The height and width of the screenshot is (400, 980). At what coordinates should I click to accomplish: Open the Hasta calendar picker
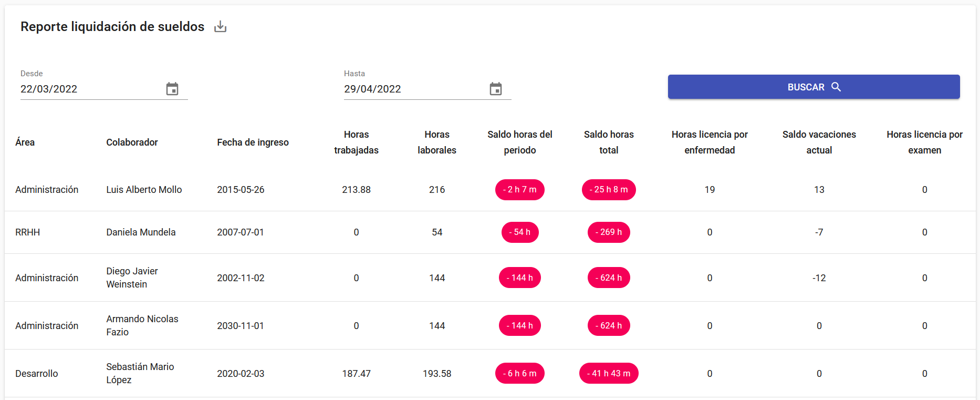(496, 89)
